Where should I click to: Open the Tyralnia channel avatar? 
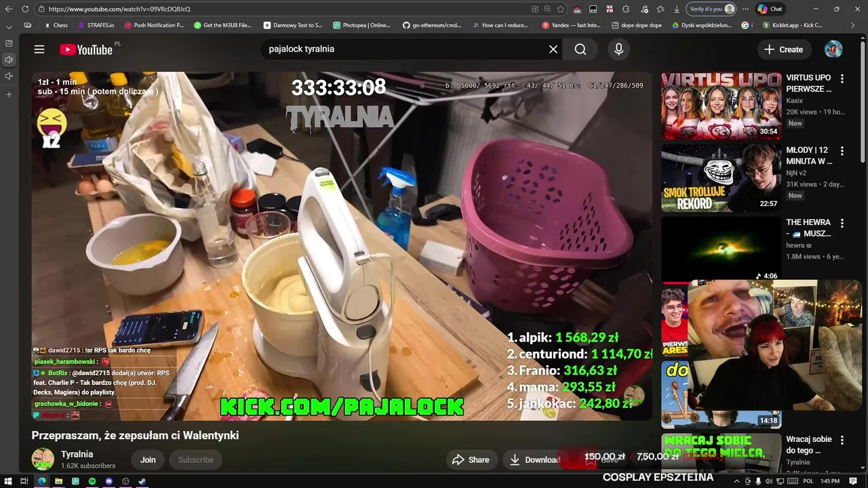43,460
